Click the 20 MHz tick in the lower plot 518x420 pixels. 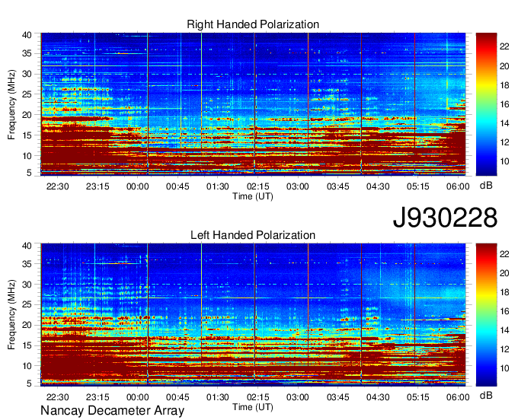point(27,325)
